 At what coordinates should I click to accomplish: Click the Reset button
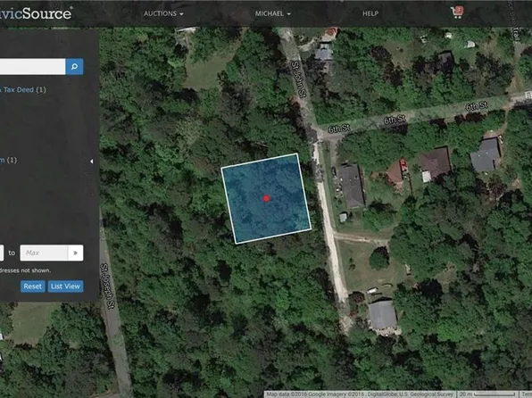tap(32, 286)
